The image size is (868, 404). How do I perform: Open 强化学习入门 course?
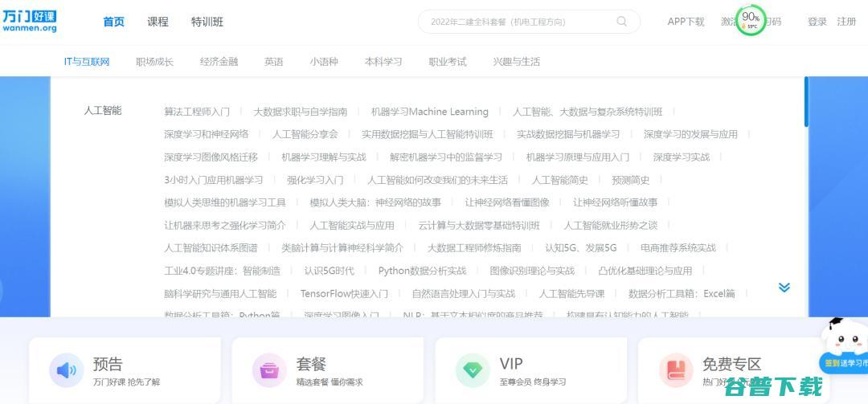(x=315, y=180)
